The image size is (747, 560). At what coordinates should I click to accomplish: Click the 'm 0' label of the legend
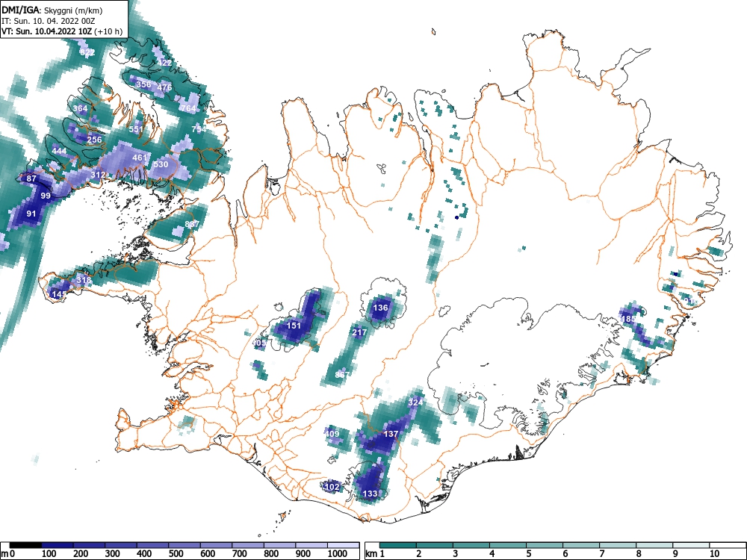pos(8,554)
